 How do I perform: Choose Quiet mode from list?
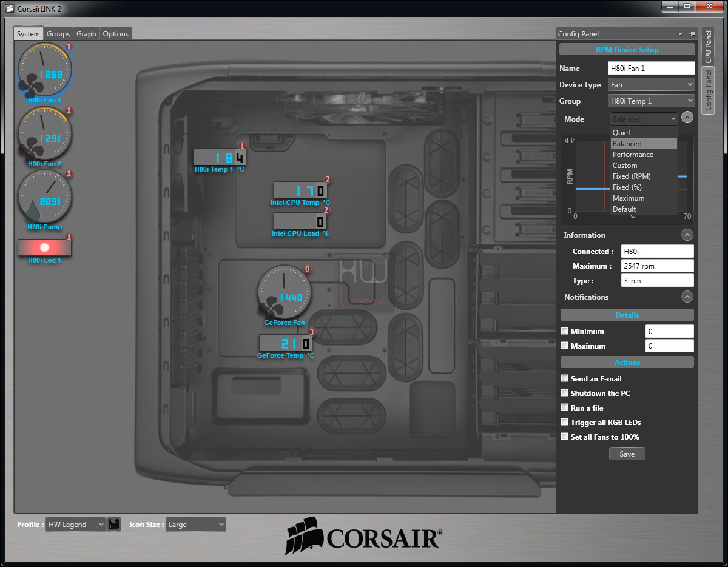click(x=644, y=133)
